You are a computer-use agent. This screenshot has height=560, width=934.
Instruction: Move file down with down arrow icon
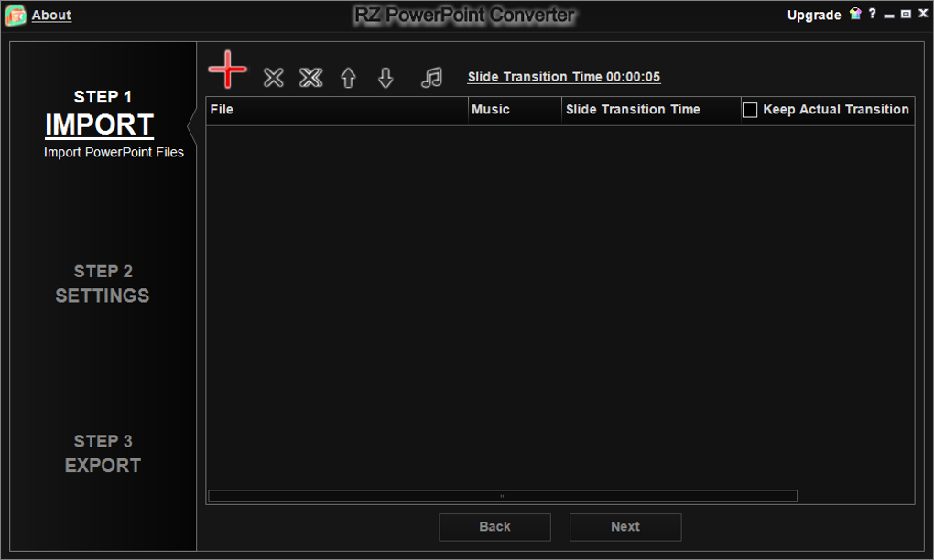(386, 78)
